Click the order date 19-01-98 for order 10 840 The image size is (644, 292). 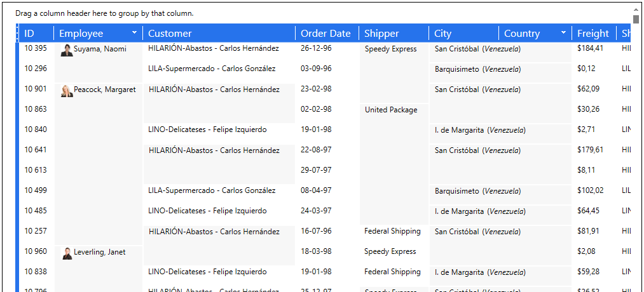coord(316,129)
